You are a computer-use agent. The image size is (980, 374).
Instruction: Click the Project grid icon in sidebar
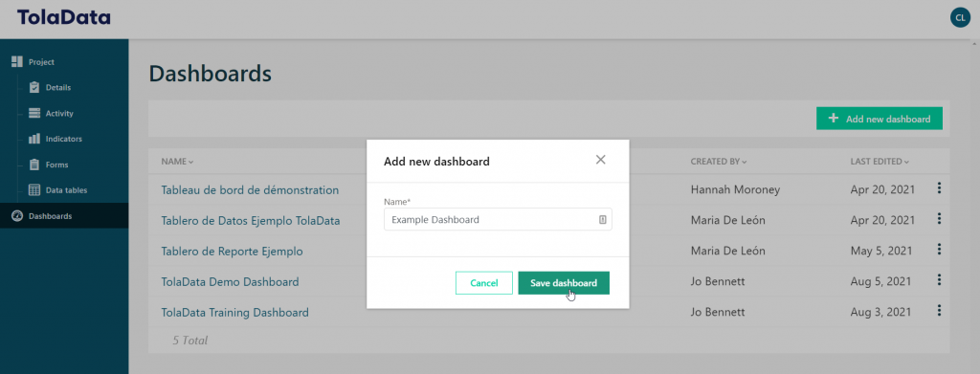tap(17, 62)
